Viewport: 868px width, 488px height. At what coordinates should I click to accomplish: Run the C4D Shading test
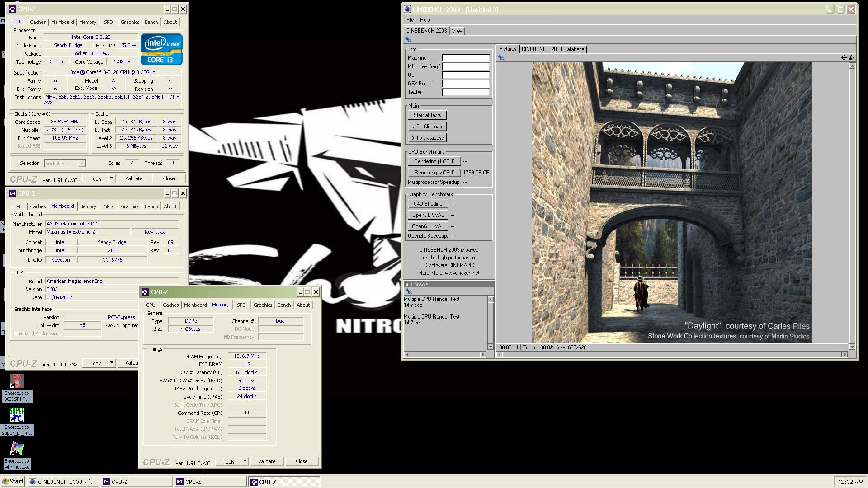[x=428, y=204]
